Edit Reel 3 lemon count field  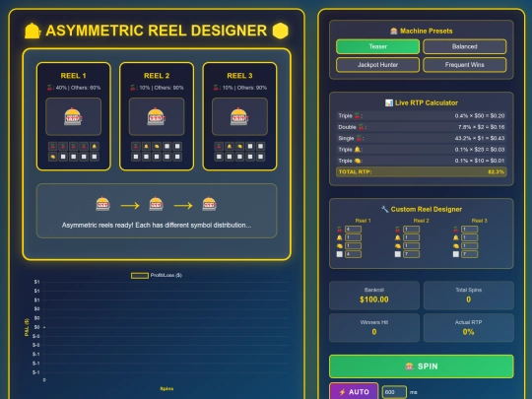[x=470, y=245]
